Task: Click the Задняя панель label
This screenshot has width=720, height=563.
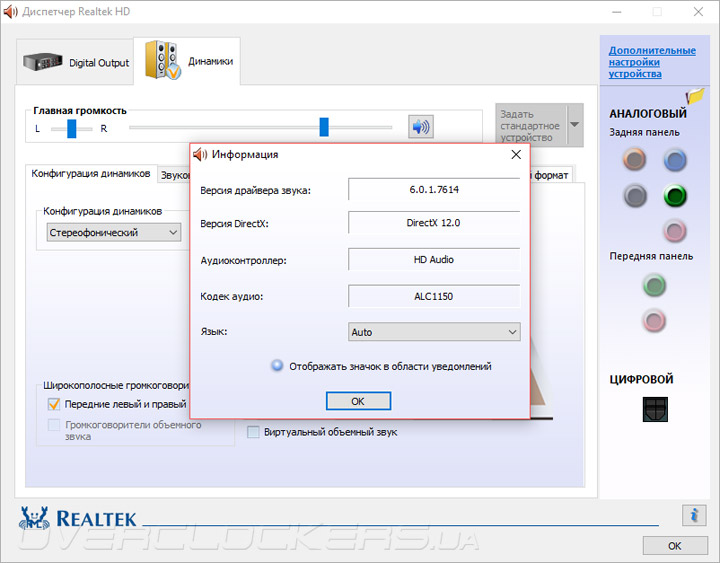Action: click(644, 132)
